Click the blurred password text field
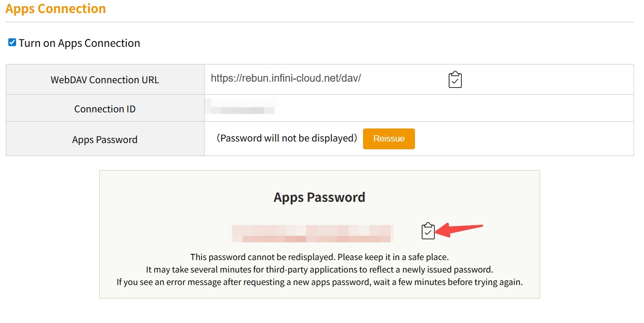The image size is (644, 323). point(312,232)
